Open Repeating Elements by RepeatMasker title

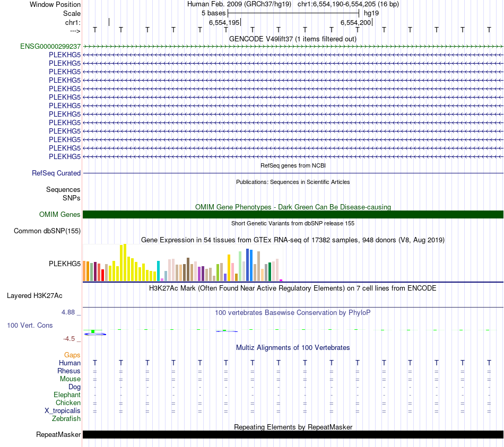pyautogui.click(x=293, y=427)
